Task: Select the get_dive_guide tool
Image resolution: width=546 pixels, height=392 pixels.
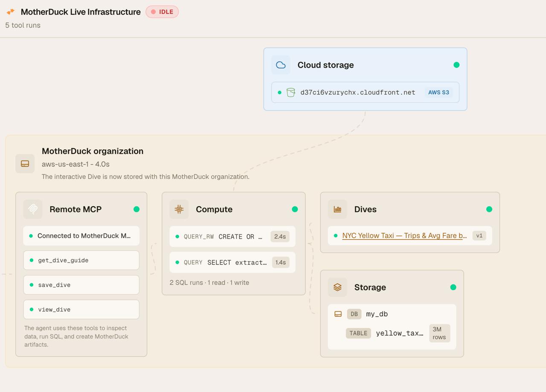Action: tap(81, 260)
